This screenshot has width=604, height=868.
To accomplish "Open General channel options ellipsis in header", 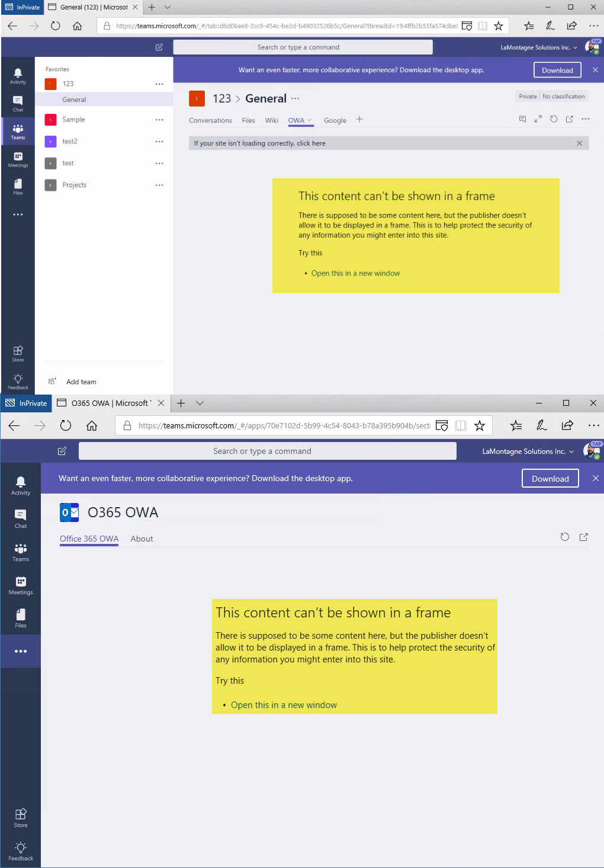I will coord(295,99).
